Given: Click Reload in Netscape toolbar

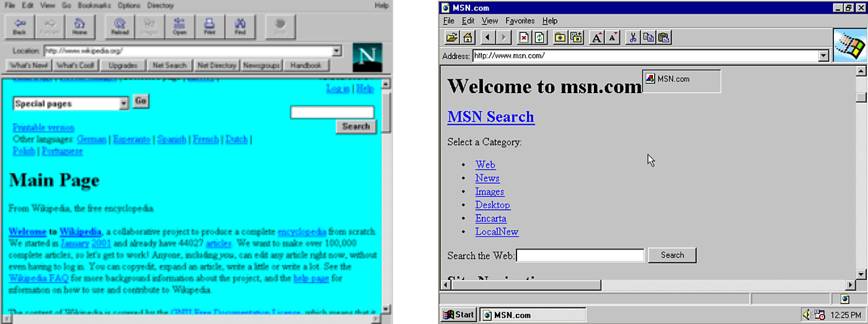Looking at the screenshot, I should coord(120,27).
